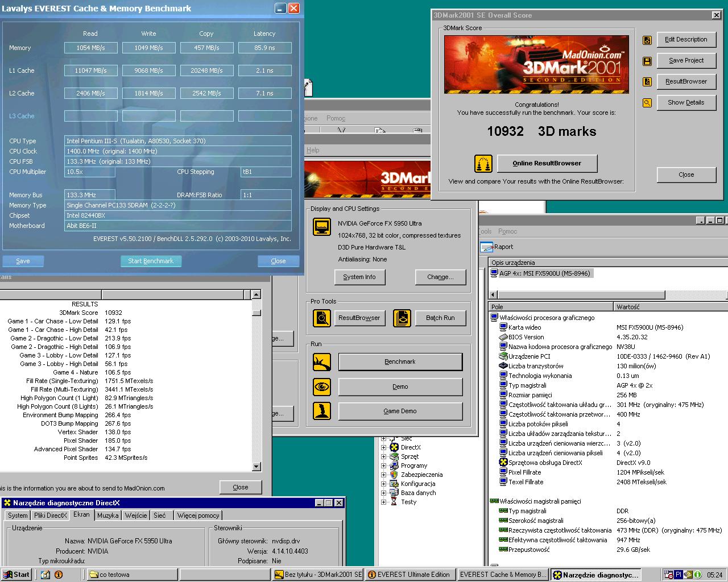Click the floppy icon beside Save Project

[x=647, y=61]
